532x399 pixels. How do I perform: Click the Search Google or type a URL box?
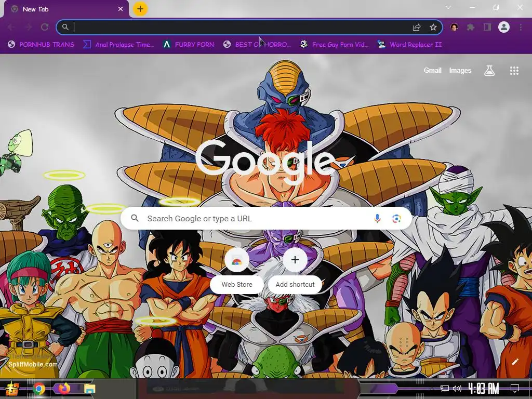click(267, 219)
